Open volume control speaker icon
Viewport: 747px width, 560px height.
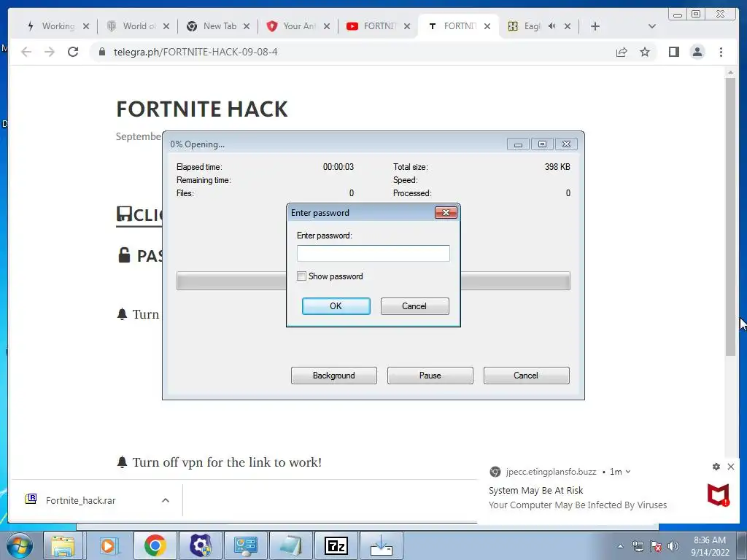673,546
